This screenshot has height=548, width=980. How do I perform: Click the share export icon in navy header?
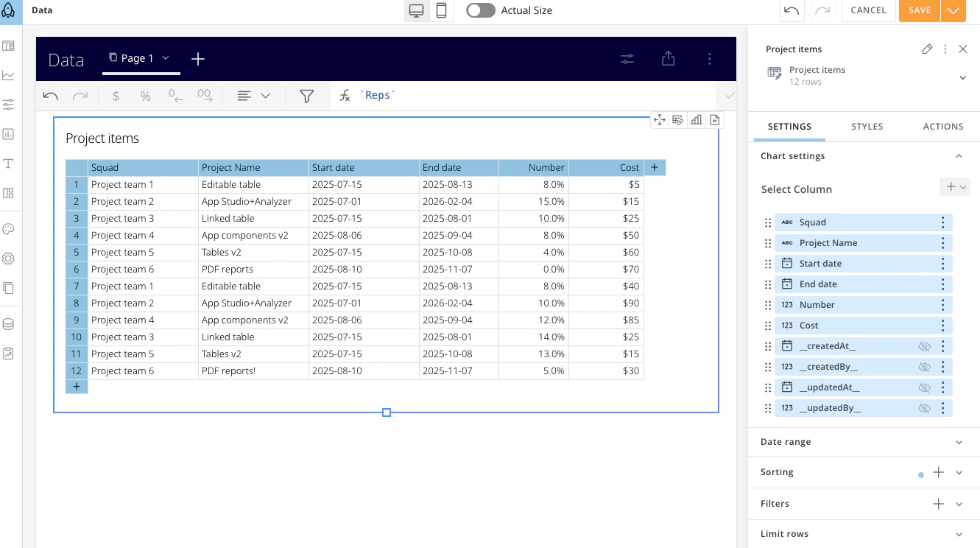coord(669,59)
